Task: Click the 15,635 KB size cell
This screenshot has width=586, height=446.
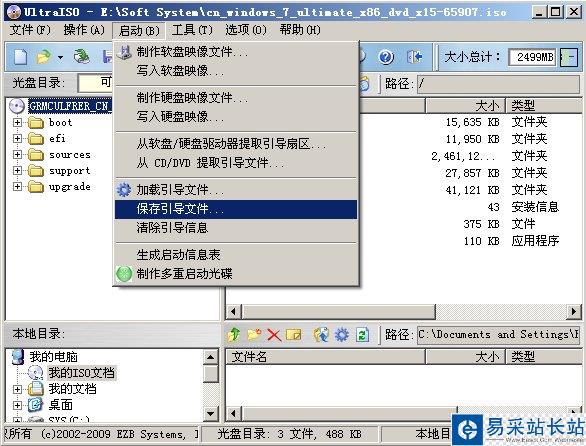Action: (472, 122)
